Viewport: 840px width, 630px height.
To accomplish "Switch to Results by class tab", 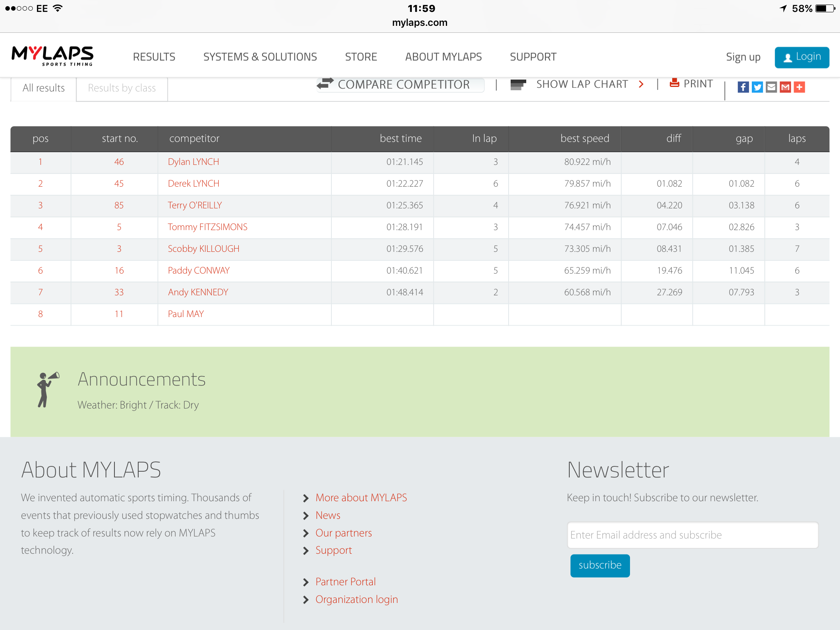I will tap(122, 88).
